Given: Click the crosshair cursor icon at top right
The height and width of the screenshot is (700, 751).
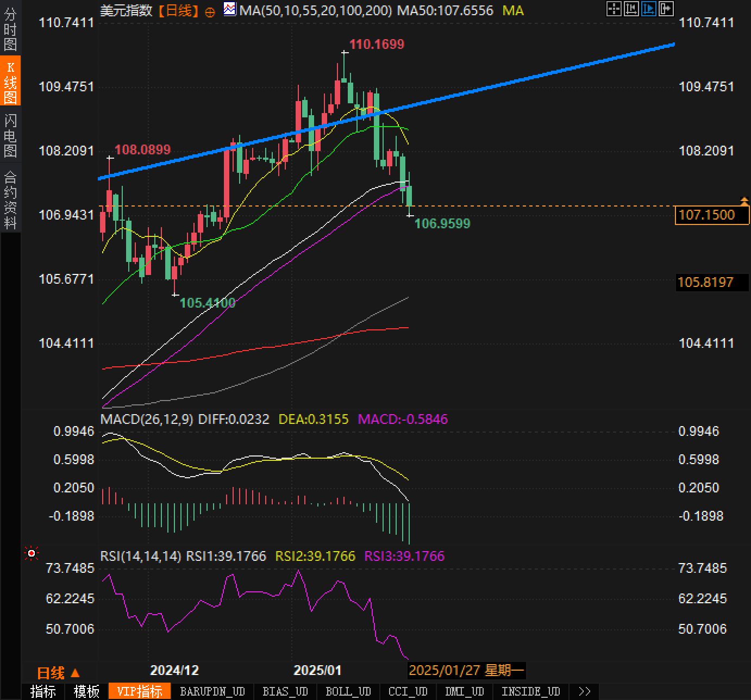Looking at the screenshot, I should 614,9.
